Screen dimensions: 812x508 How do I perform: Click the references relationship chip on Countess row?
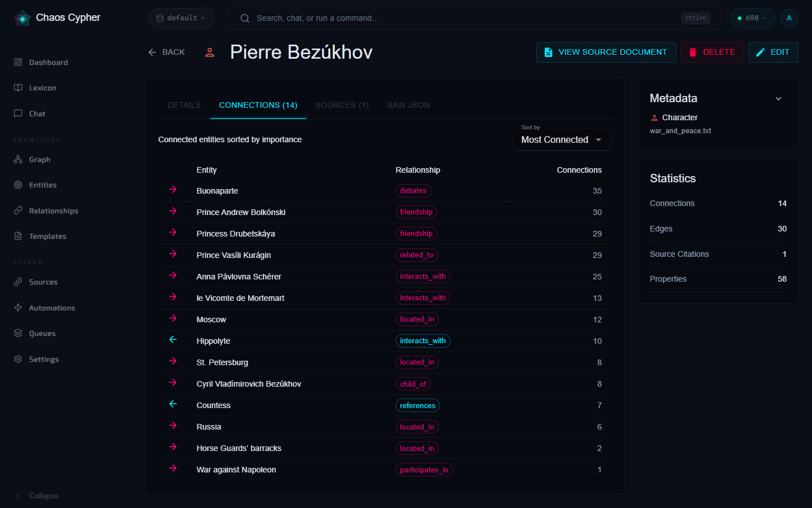417,405
